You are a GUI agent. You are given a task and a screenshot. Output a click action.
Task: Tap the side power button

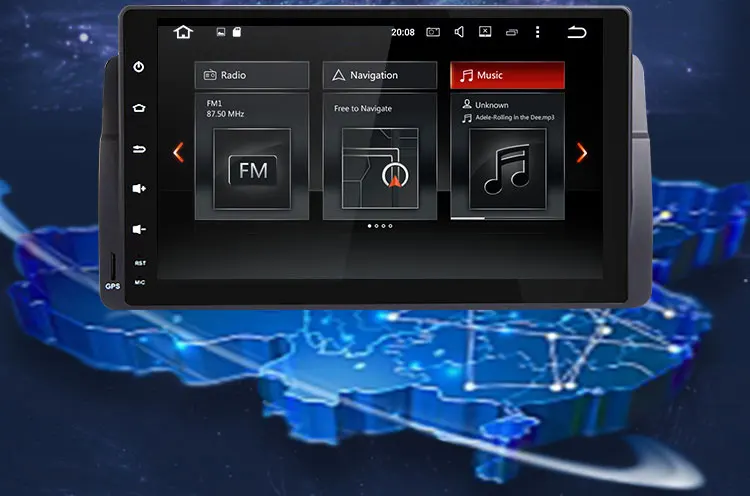[139, 66]
